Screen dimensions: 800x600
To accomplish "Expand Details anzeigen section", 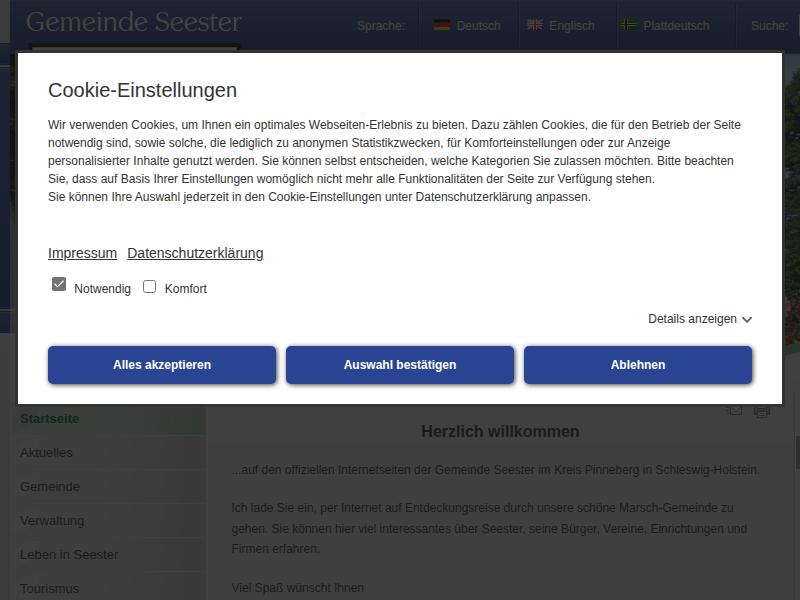I will click(x=692, y=319).
